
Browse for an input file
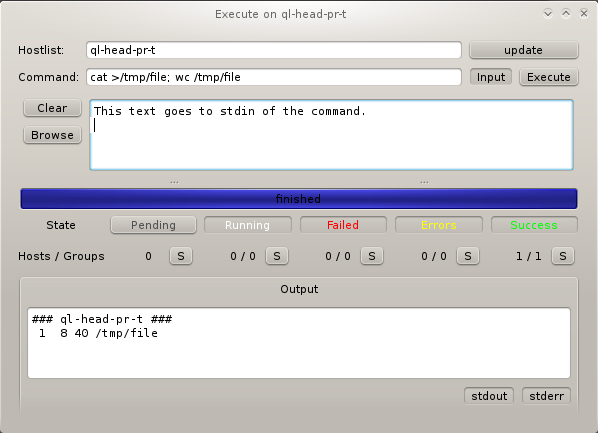click(52, 135)
